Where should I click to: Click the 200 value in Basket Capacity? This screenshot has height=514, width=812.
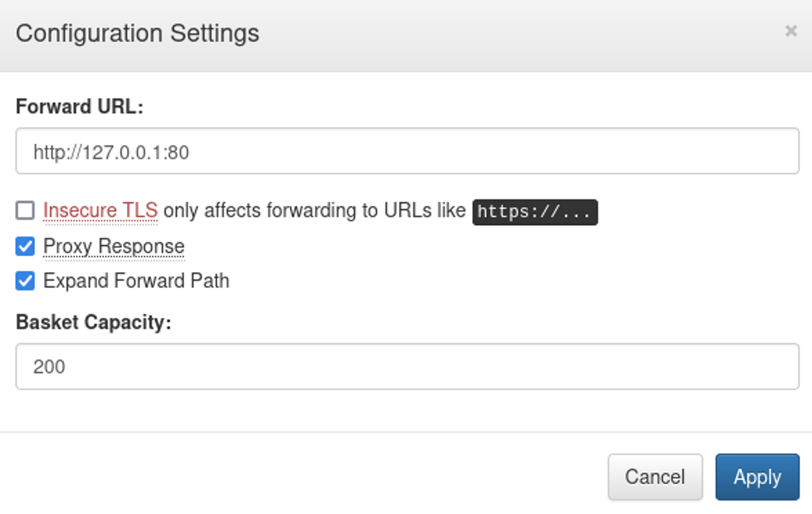(49, 367)
